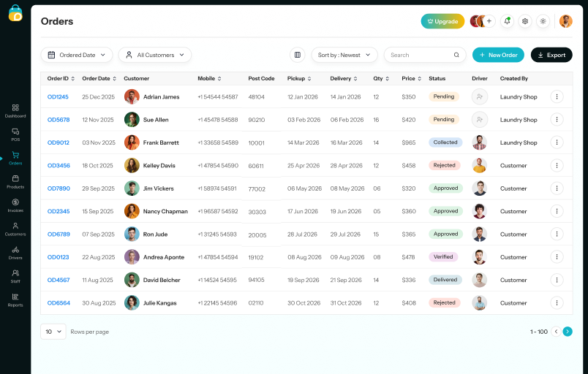
Task: Select the Ron Jude customer name
Action: coord(155,234)
